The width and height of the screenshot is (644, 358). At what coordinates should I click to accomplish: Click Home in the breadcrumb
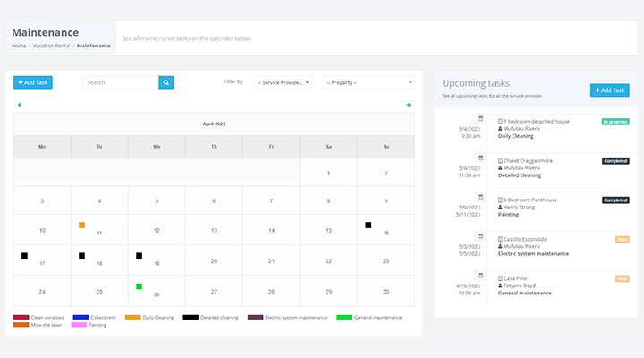19,46
